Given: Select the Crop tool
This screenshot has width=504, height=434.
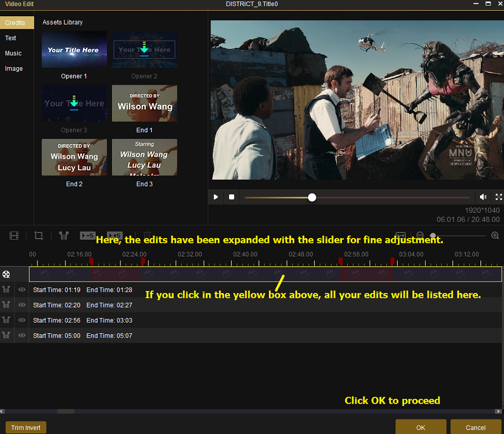Looking at the screenshot, I should click(x=39, y=236).
